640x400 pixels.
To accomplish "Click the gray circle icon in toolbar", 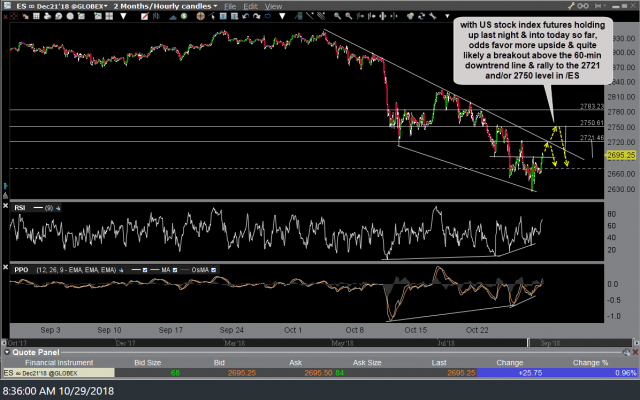I will point(70,16).
